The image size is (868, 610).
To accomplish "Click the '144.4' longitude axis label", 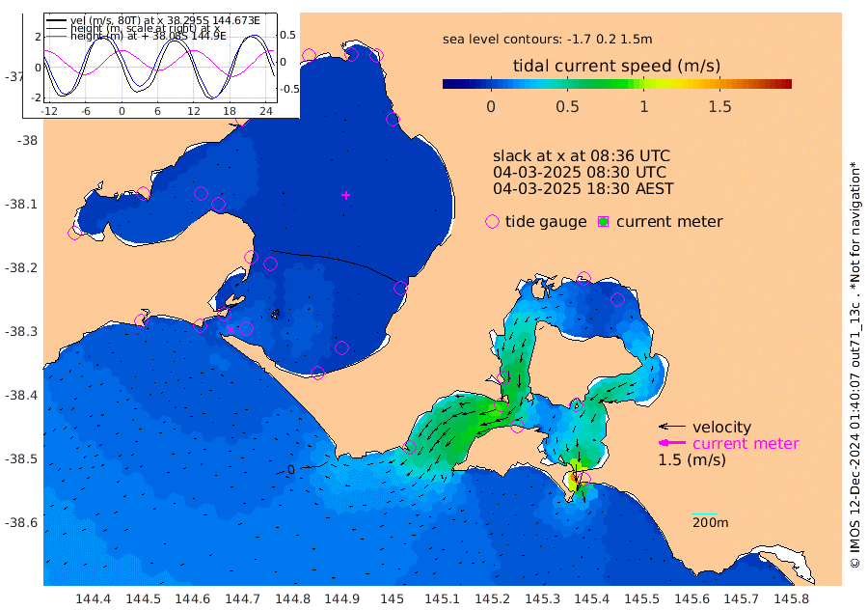I will click(x=93, y=599).
